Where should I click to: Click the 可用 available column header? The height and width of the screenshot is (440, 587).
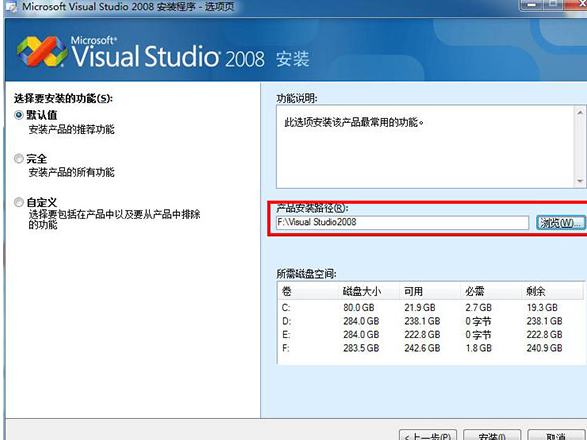(x=429, y=291)
